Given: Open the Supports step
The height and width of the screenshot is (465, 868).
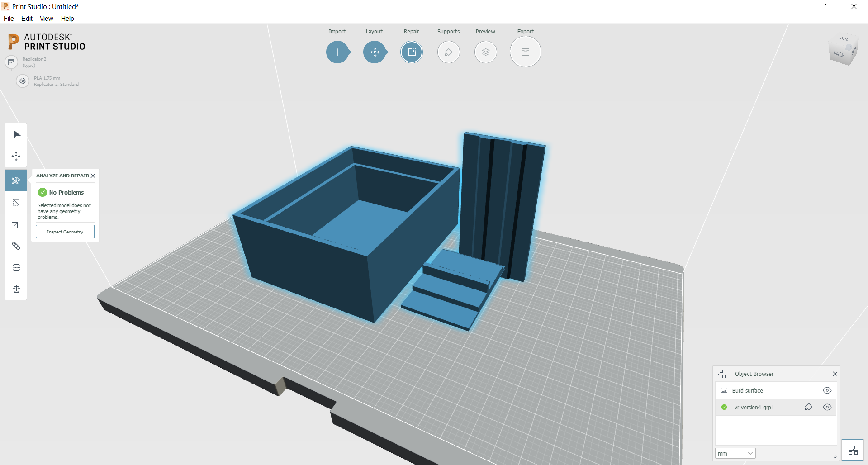Looking at the screenshot, I should [448, 52].
